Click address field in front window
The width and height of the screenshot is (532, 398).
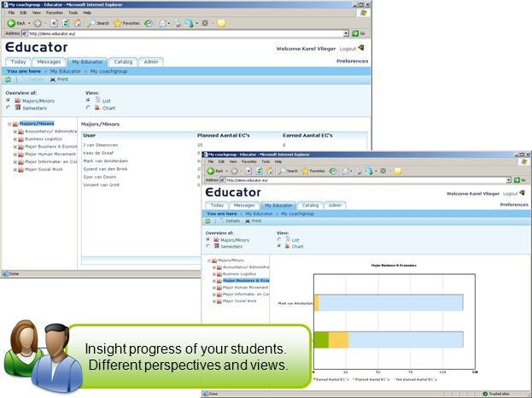tap(365, 180)
